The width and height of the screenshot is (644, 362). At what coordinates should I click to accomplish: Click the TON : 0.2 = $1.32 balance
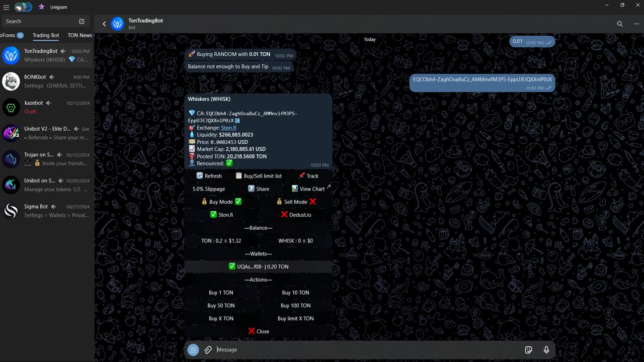221,241
